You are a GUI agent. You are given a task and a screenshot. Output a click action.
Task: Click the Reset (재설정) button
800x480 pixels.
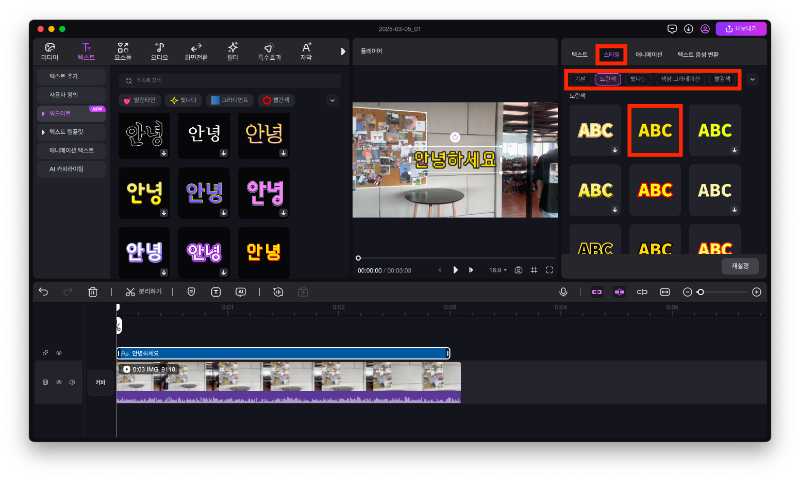click(x=740, y=266)
